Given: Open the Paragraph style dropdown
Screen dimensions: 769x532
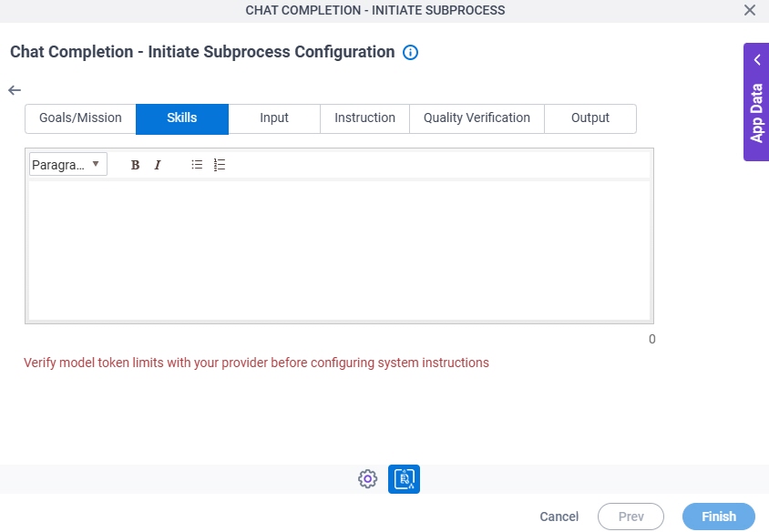Looking at the screenshot, I should coord(67,165).
